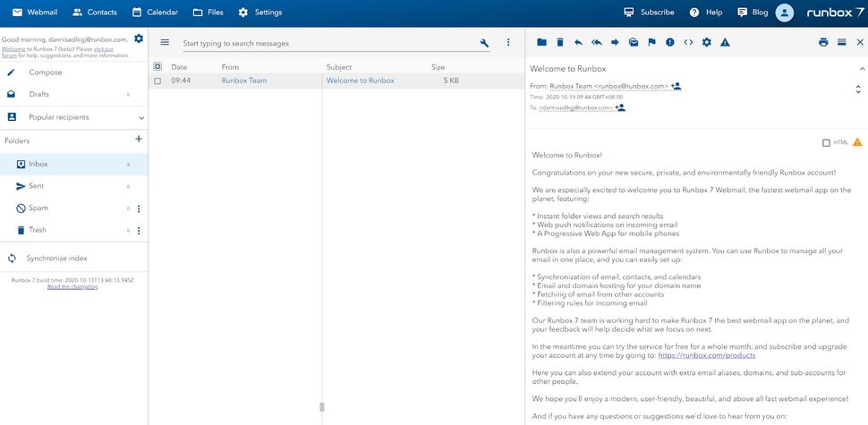Forward the message with the arrow icon
Viewport: 868px width, 425px height.
[615, 42]
